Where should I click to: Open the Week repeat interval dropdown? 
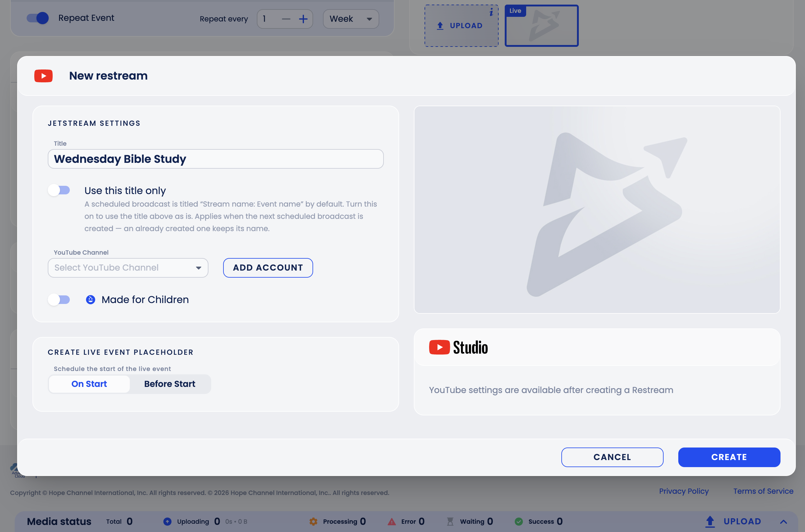point(351,19)
